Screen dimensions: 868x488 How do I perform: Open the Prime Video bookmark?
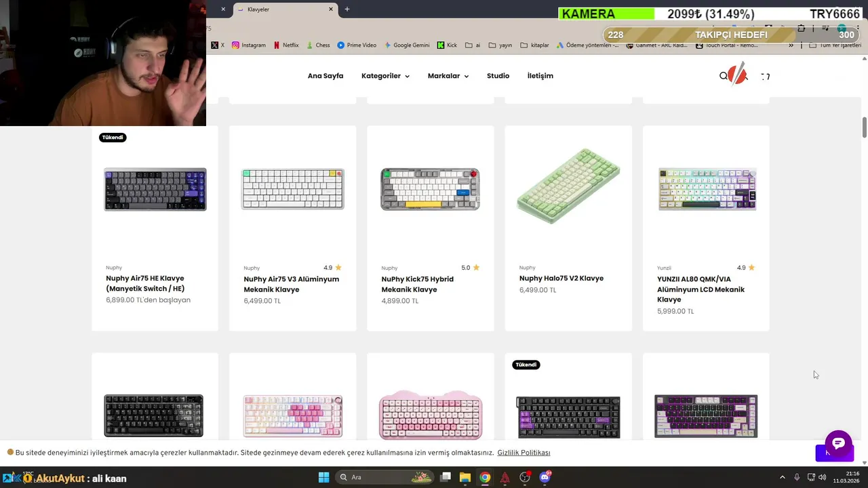click(x=357, y=45)
